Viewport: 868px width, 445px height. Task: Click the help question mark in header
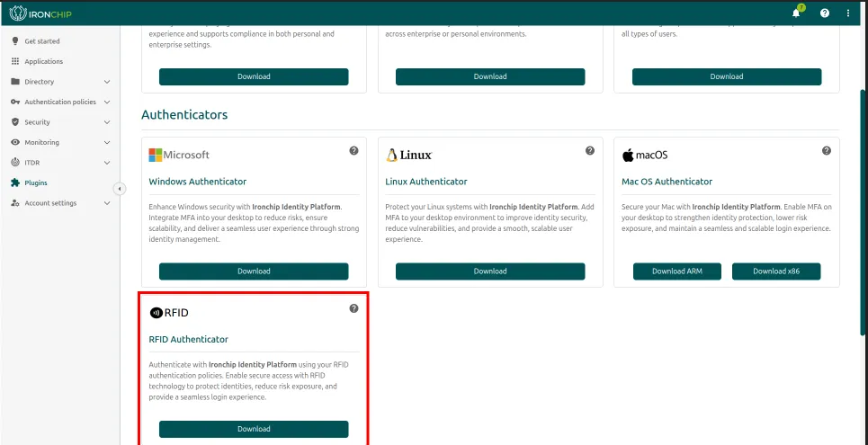pos(825,13)
